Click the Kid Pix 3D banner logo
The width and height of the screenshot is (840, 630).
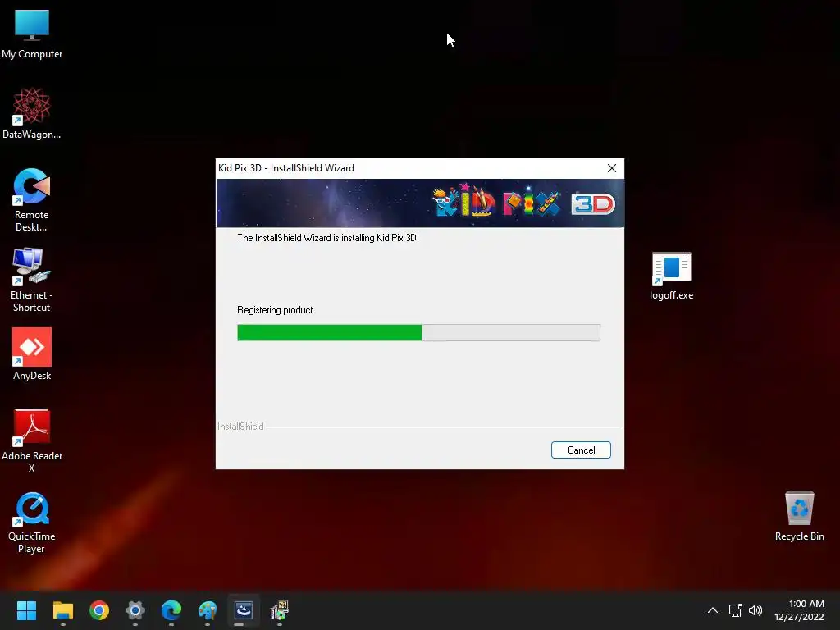pos(524,203)
